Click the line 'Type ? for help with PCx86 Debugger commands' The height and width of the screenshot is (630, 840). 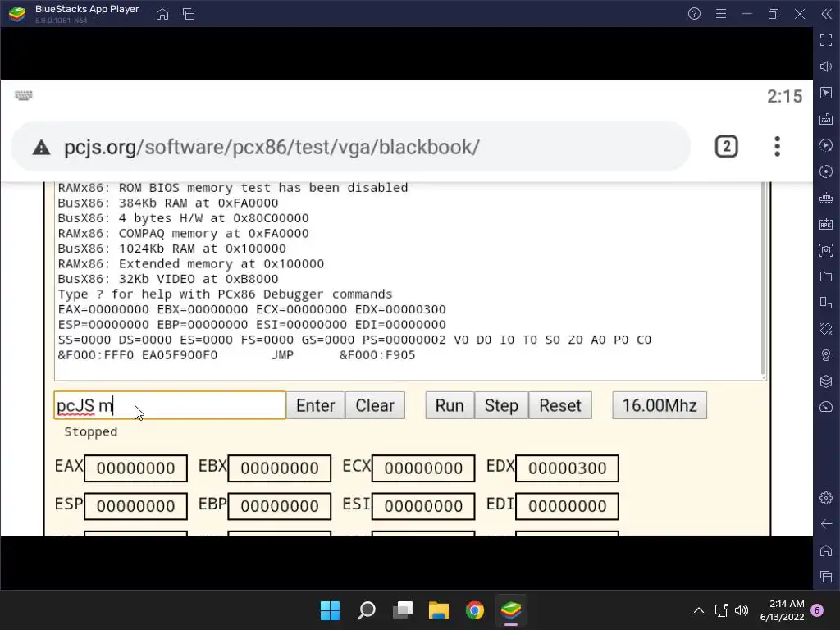(x=225, y=294)
